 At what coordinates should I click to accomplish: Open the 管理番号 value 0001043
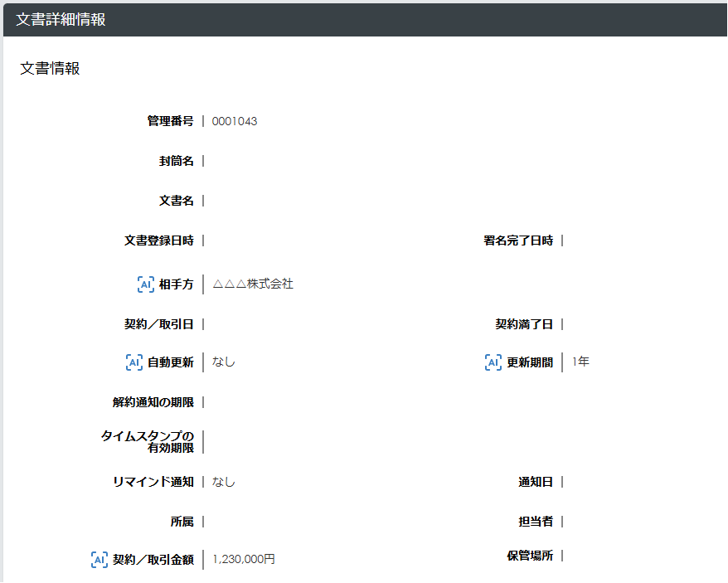click(x=235, y=121)
